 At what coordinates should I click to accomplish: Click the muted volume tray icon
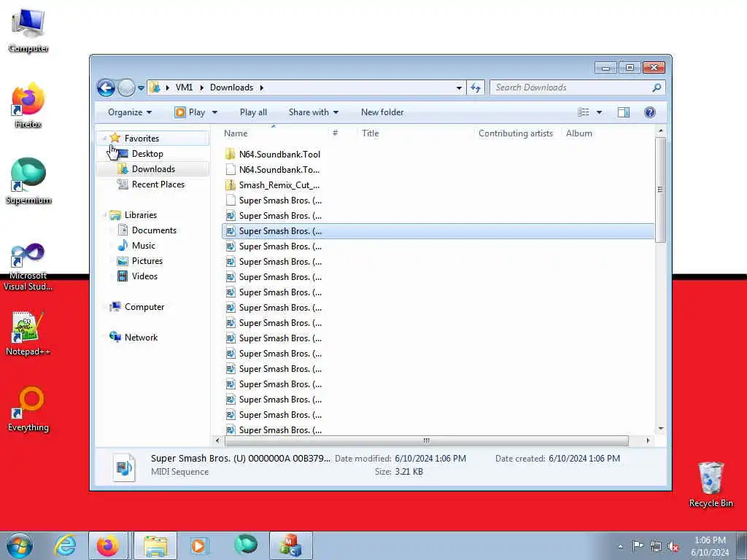click(673, 547)
